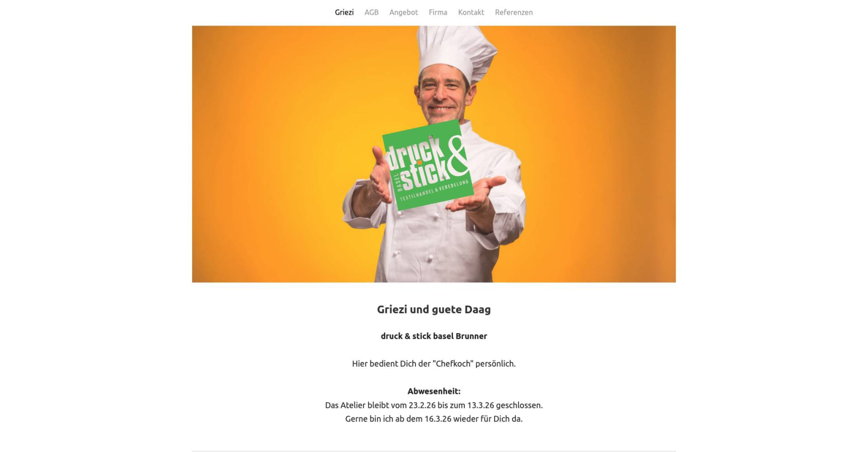This screenshot has width=868, height=452.
Task: Open the Griezi navigation item
Action: pos(344,12)
